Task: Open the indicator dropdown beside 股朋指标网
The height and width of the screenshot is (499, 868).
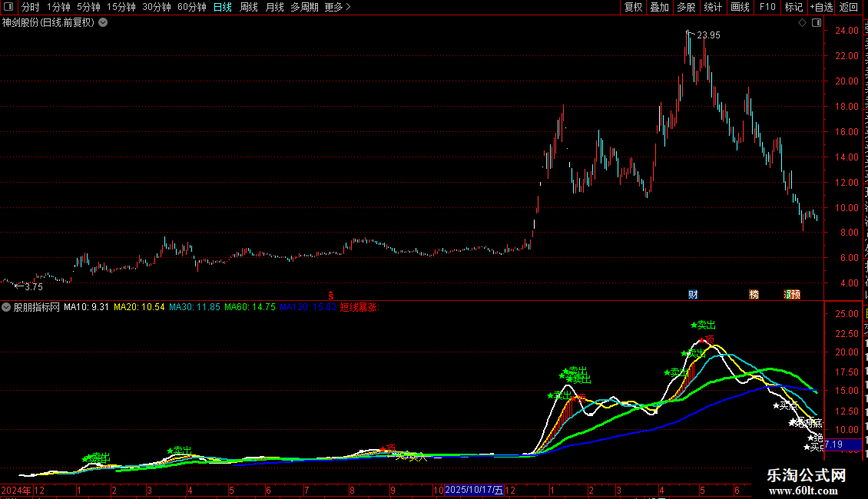Action: coord(6,307)
